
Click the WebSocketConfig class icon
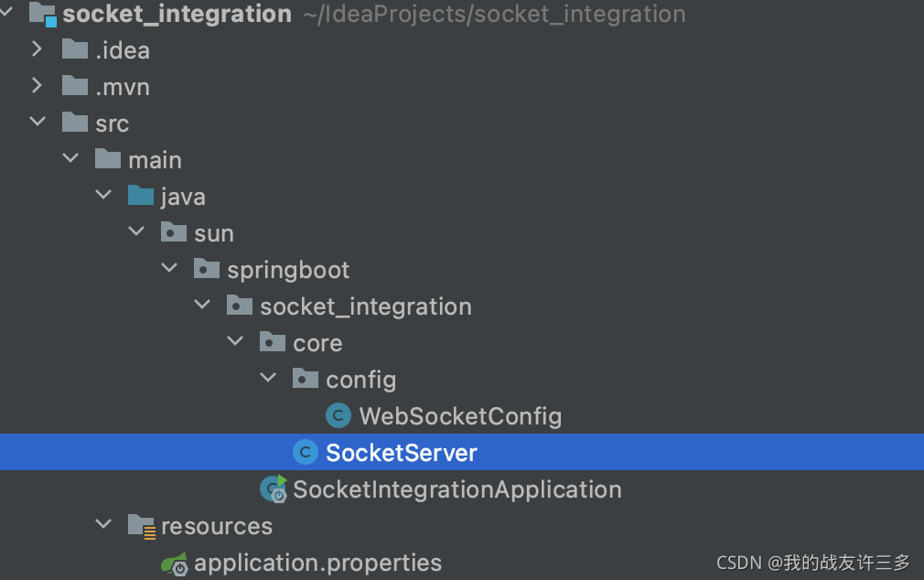click(338, 416)
